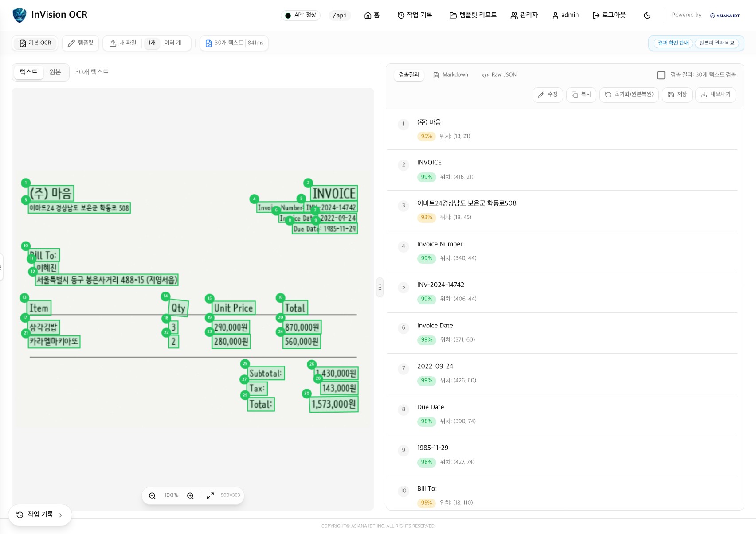Select result row 2 INVOICE

coord(562,170)
